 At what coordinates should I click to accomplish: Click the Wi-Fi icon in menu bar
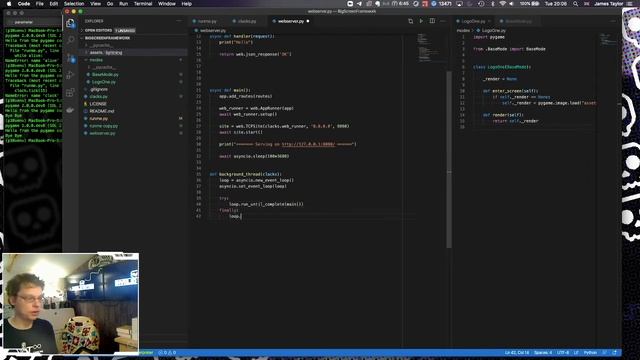point(502,4)
